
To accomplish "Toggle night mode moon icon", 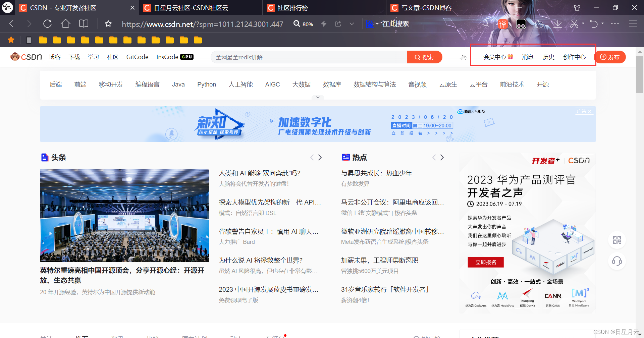I will (539, 24).
